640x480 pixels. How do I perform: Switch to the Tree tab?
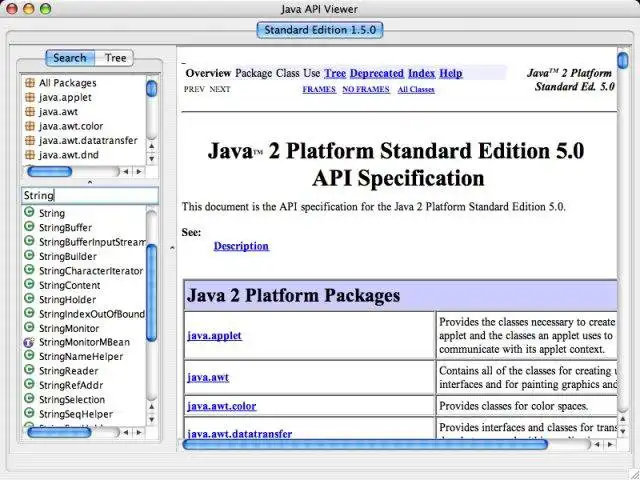coord(115,58)
